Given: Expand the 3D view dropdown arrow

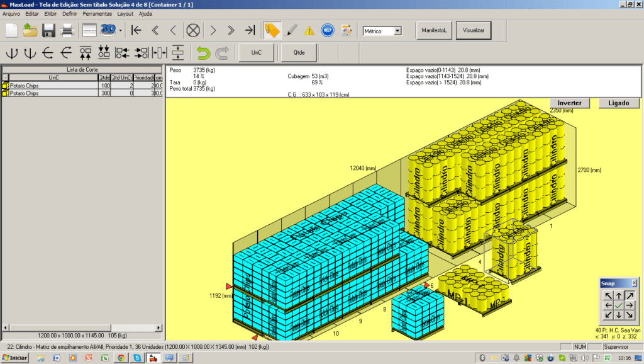Looking at the screenshot, I should tap(121, 30).
